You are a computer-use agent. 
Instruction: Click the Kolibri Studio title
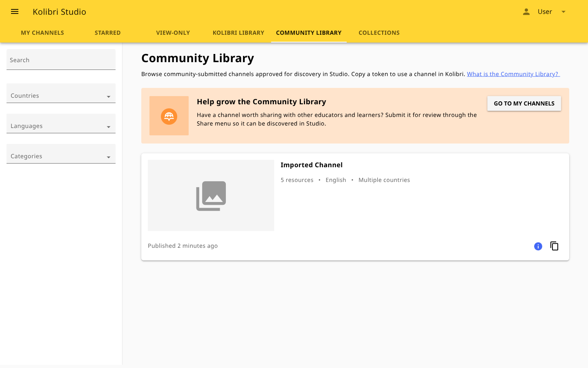point(60,12)
